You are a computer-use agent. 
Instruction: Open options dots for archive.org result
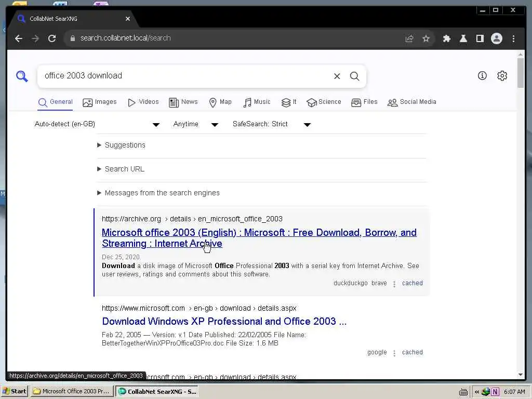[394, 284]
